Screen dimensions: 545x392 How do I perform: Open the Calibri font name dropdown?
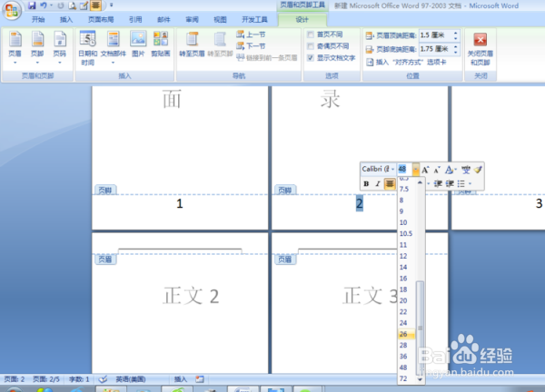393,169
